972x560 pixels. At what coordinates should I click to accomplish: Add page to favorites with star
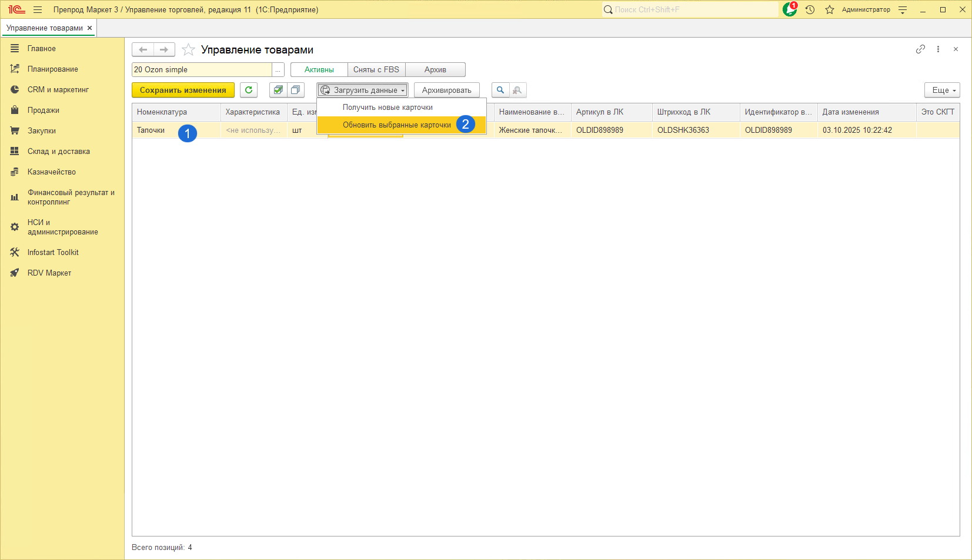188,50
